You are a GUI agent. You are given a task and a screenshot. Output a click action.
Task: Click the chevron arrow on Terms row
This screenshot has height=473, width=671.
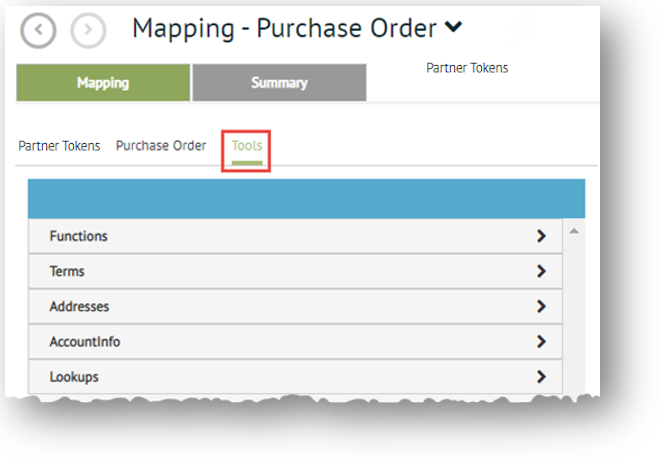[541, 272]
